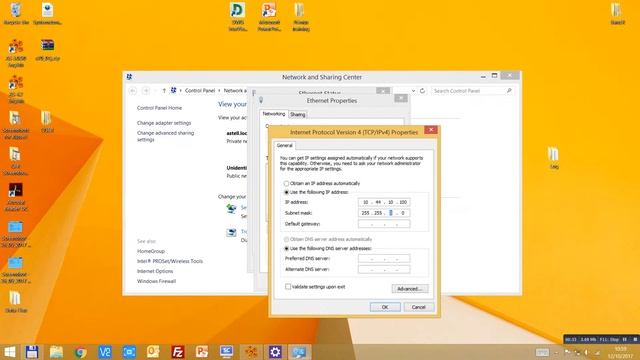Open the SC monitor app on taskbar
This screenshot has height=360, width=640.
pyautogui.click(x=226, y=352)
